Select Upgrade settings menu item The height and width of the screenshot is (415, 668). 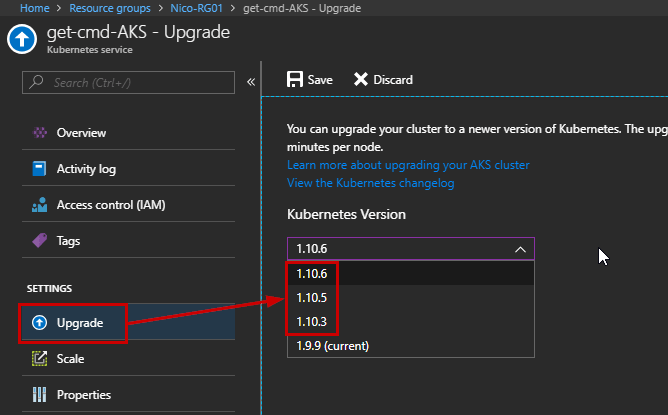click(x=128, y=323)
